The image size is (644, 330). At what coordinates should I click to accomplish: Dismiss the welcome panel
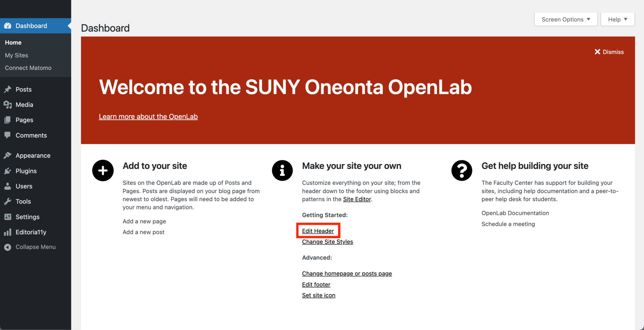pos(609,52)
